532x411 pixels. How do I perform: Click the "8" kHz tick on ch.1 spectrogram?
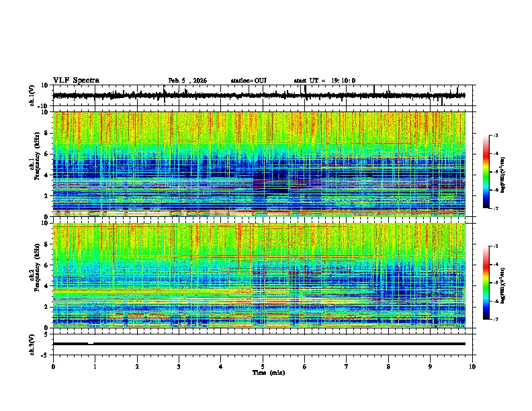pyautogui.click(x=46, y=133)
